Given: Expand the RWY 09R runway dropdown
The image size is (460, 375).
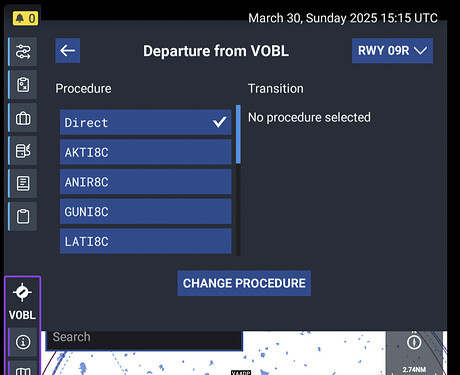Looking at the screenshot, I should click(392, 51).
